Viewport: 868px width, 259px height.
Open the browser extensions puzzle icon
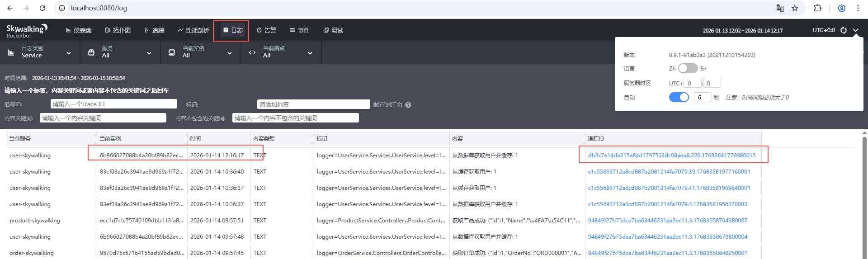coord(817,8)
